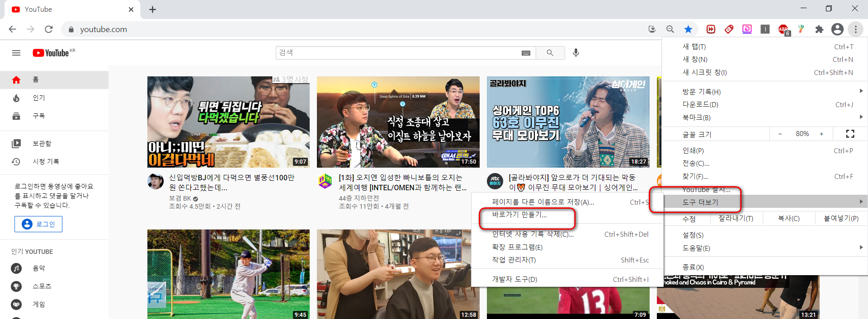Expand 북마크(B) submenu
868x319 pixels.
(765, 117)
